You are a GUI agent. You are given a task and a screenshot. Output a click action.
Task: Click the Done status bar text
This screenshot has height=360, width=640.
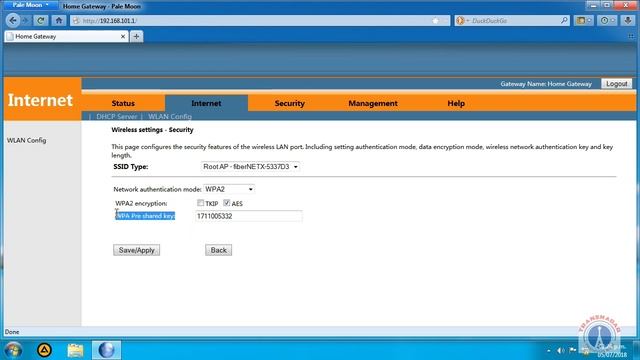[12, 332]
